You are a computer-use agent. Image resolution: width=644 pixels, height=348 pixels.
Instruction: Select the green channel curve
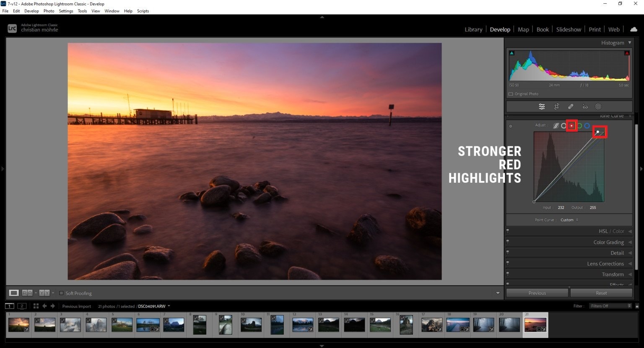coord(579,125)
